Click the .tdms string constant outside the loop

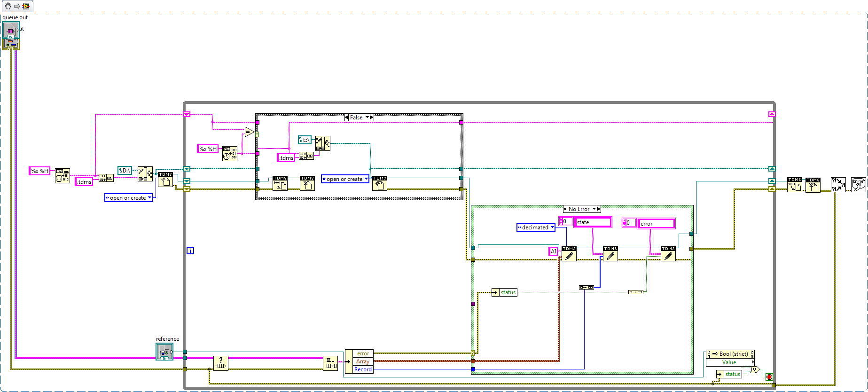[x=84, y=182]
